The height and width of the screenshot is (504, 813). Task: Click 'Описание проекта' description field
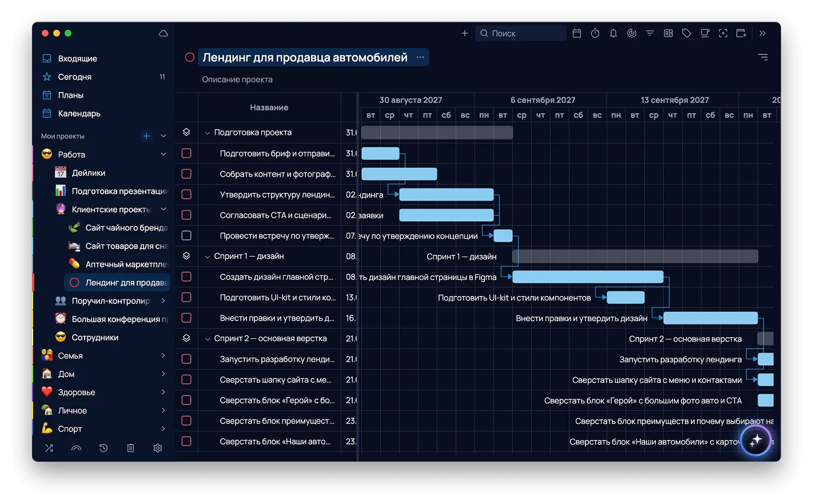click(x=237, y=79)
